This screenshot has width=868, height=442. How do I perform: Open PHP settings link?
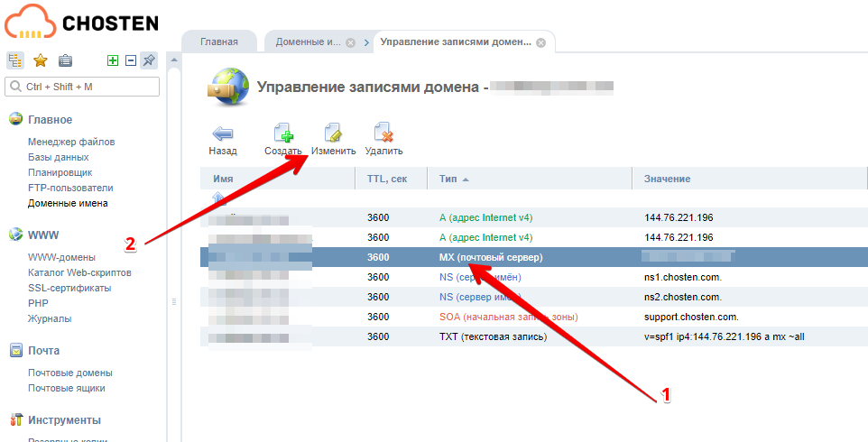pos(38,303)
